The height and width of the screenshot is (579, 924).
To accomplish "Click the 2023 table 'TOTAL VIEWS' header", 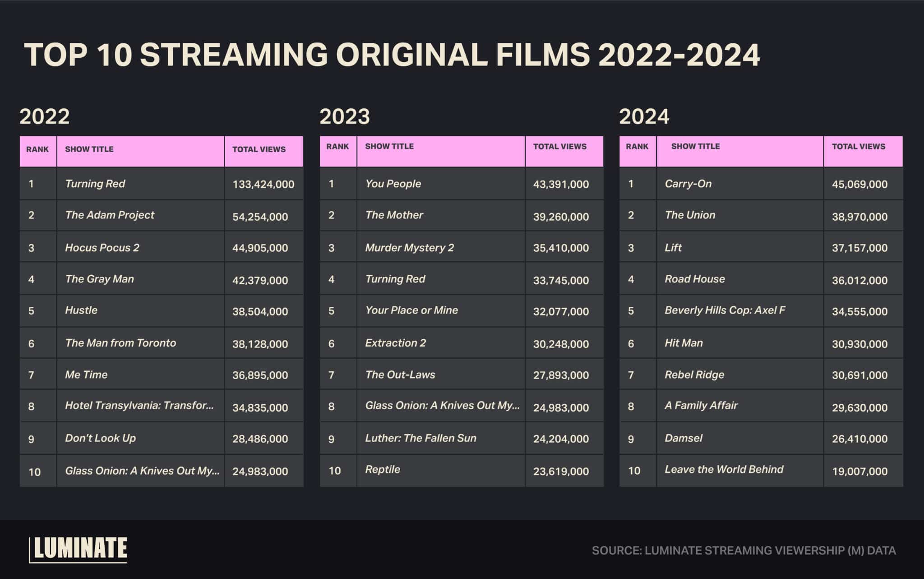I will tap(560, 146).
